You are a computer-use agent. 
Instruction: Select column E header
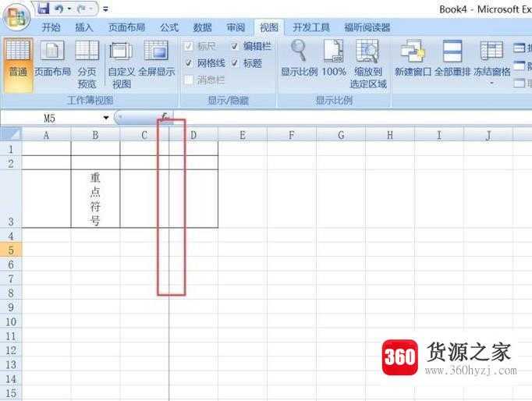pyautogui.click(x=243, y=135)
